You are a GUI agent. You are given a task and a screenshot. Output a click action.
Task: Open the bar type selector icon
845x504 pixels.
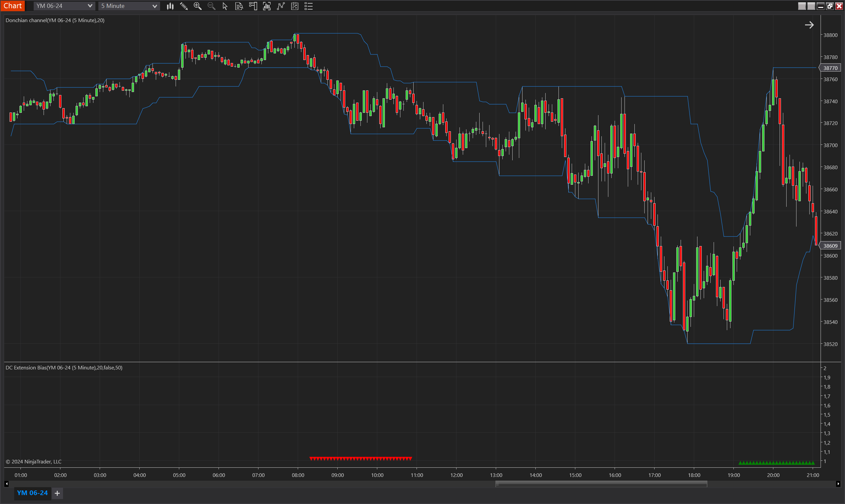pyautogui.click(x=170, y=6)
